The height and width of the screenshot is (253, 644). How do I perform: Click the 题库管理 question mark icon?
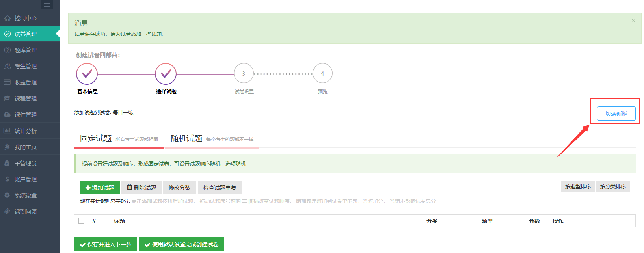tap(7, 50)
